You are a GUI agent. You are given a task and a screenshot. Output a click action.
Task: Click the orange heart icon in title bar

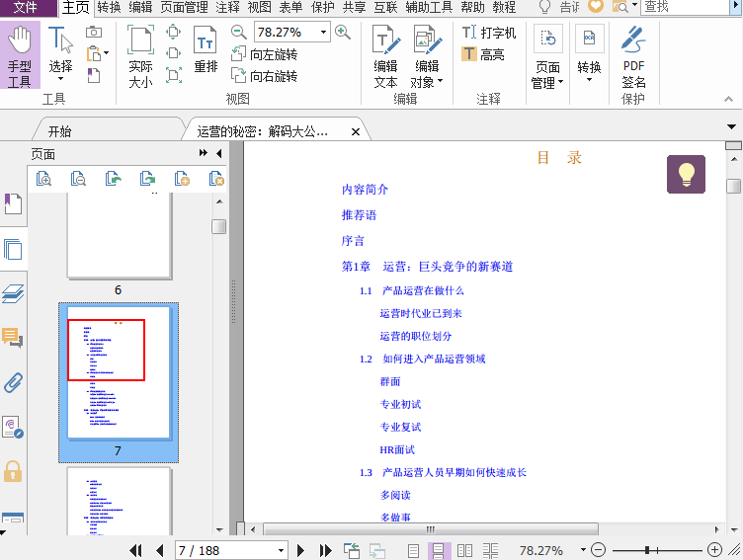pyautogui.click(x=595, y=6)
